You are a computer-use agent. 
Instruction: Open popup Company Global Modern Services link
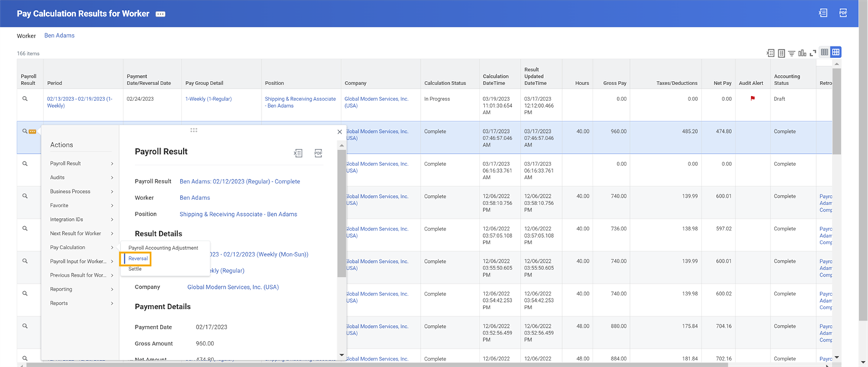(x=233, y=287)
